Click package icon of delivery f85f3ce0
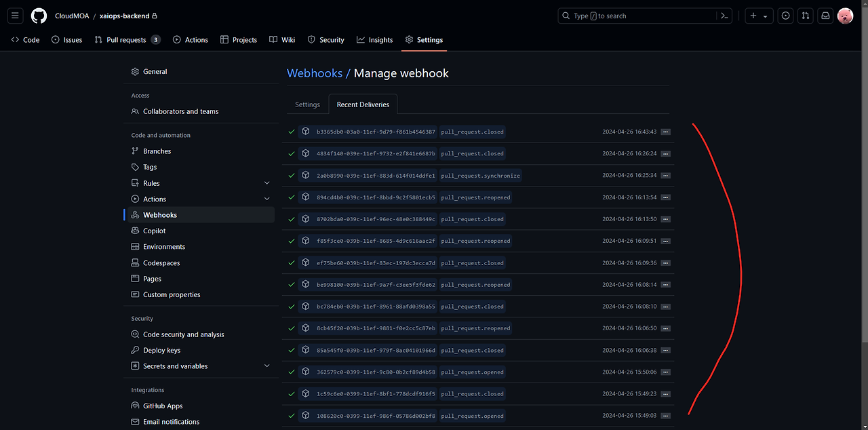Screen dimensions: 868x430 pos(306,240)
